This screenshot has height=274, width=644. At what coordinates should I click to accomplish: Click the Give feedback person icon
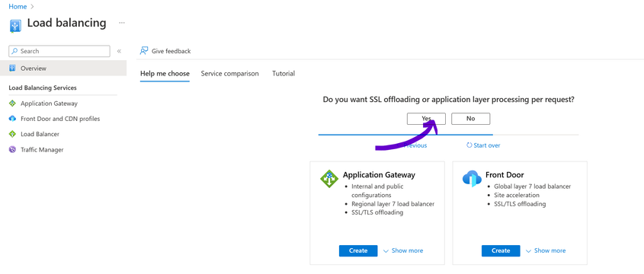point(144,51)
